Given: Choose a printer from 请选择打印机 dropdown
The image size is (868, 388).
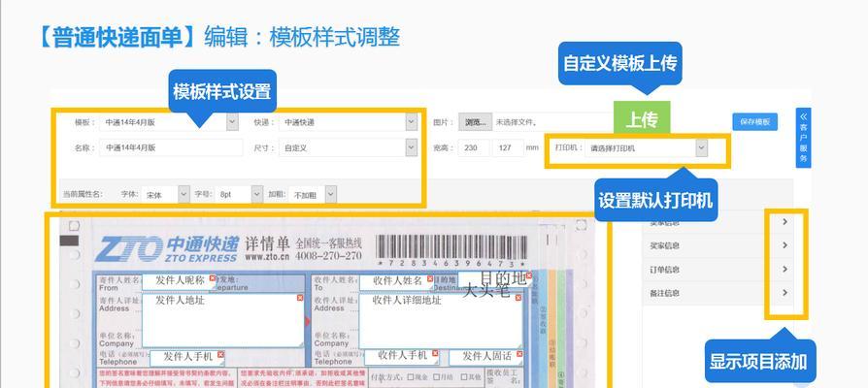Looking at the screenshot, I should (647, 148).
